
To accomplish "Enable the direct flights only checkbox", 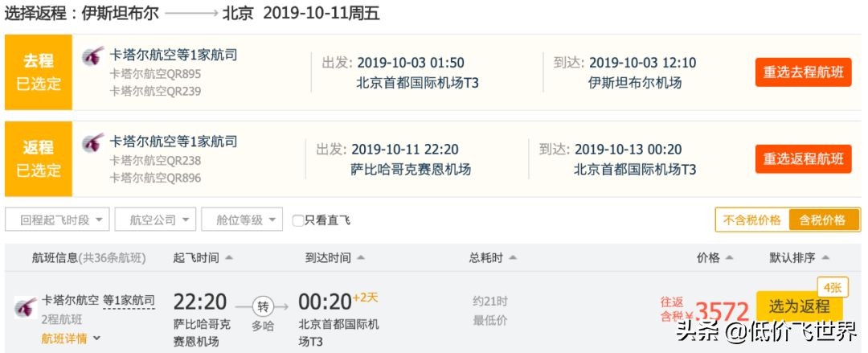I will click(x=298, y=220).
